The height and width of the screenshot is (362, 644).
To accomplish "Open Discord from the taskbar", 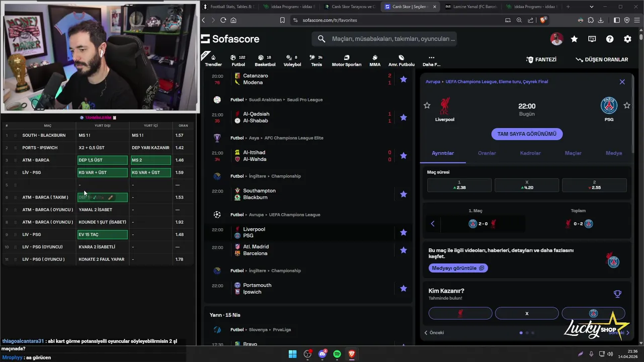I will point(323,354).
